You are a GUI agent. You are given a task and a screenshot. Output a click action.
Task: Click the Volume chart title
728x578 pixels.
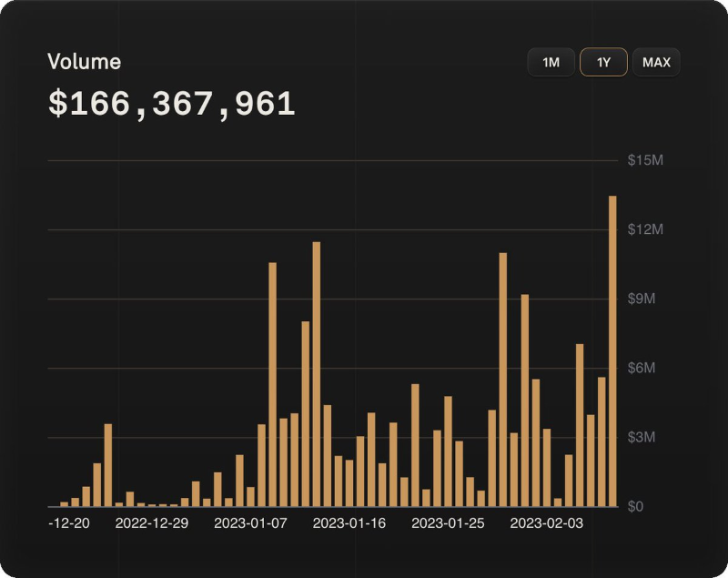pyautogui.click(x=85, y=62)
